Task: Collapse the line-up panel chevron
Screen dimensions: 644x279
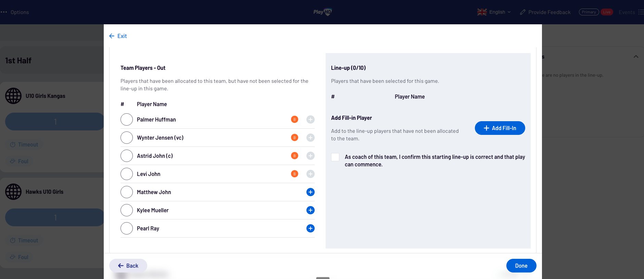Action: point(636,56)
